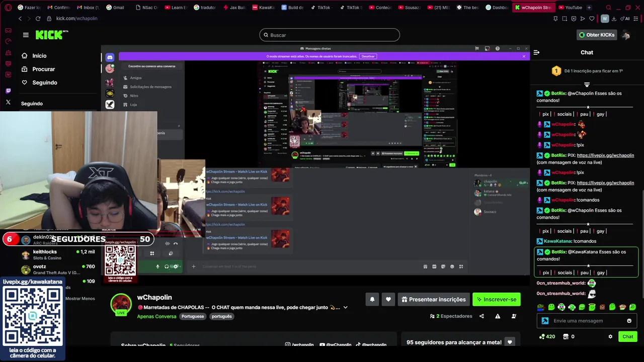This screenshot has height=362, width=644.
Task: Open the chat settings gear
Action: (x=610, y=336)
